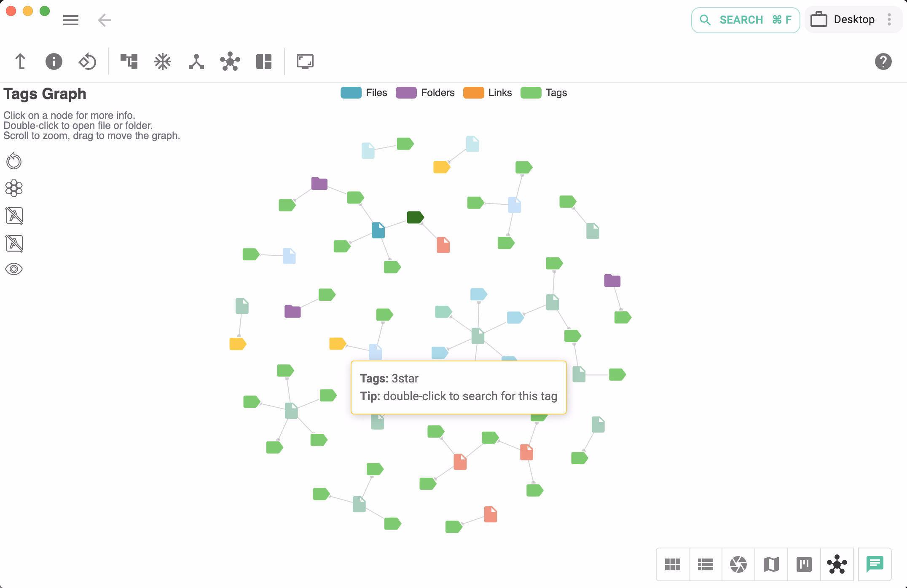Click the green Tags color swatch in the legend

pos(531,93)
